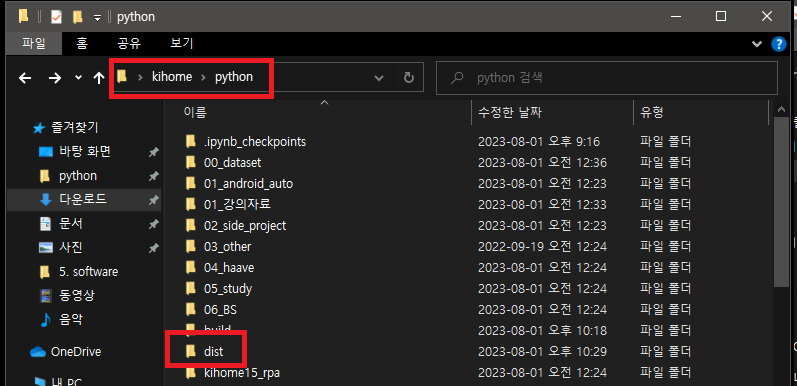The height and width of the screenshot is (386, 797).
Task: Open python shortcut in the sidebar
Action: [x=78, y=176]
